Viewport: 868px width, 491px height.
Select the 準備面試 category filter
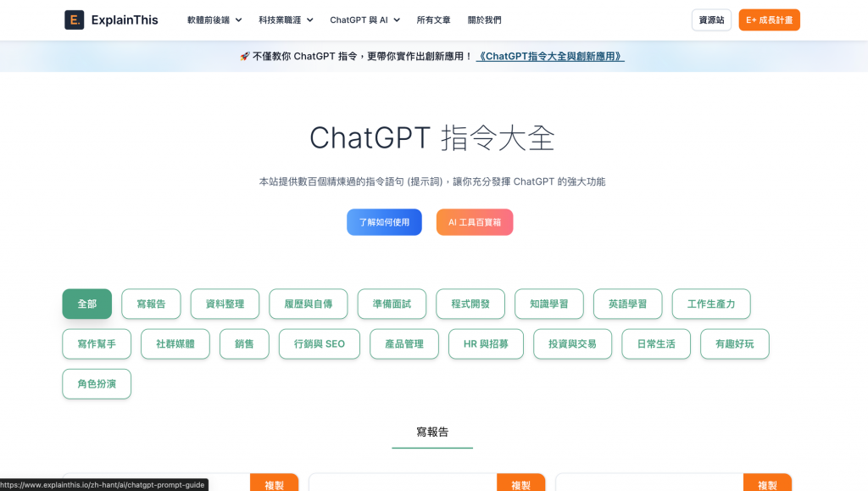click(392, 304)
